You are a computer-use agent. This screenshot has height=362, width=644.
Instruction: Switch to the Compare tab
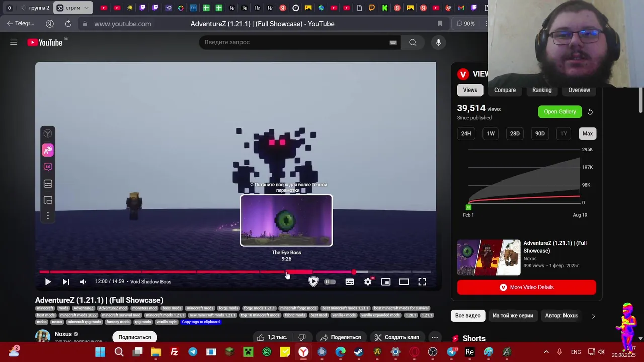505,90
